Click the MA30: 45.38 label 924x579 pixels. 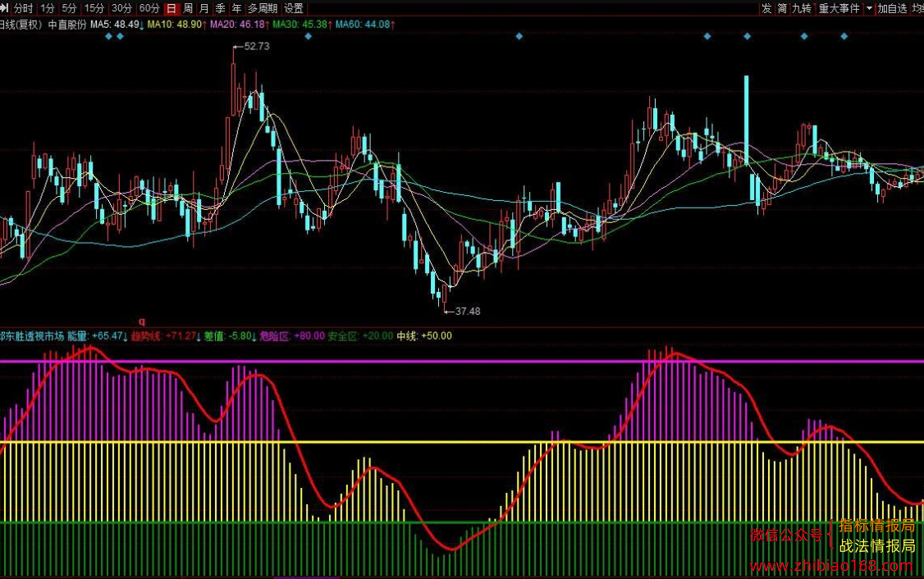pos(302,24)
